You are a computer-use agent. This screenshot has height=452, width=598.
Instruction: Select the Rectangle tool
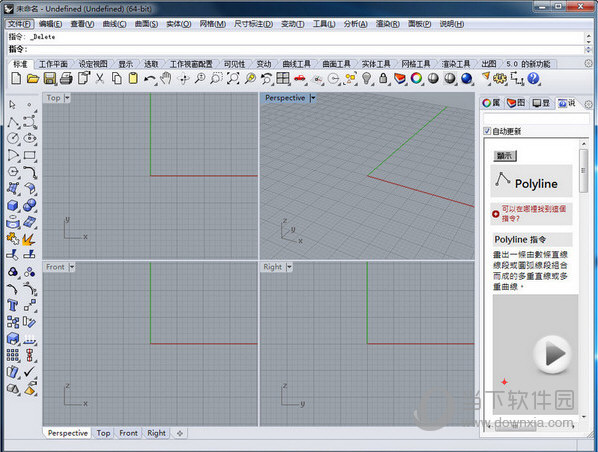pos(30,155)
